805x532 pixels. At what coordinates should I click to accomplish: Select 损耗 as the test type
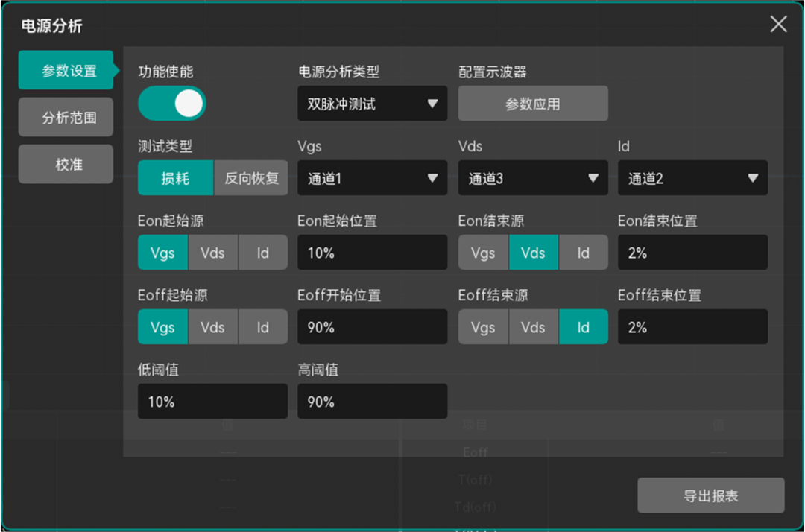pyautogui.click(x=174, y=177)
